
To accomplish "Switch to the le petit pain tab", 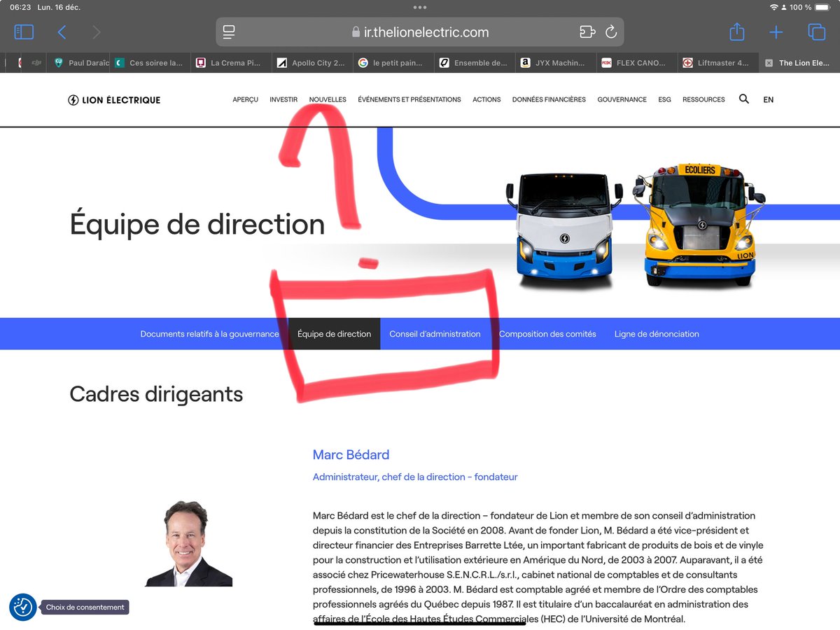I will tap(393, 63).
